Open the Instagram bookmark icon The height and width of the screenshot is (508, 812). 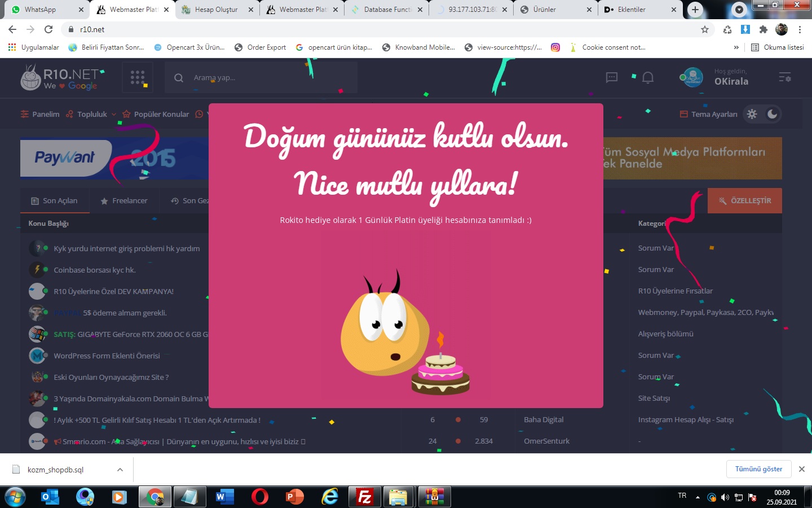click(x=555, y=47)
